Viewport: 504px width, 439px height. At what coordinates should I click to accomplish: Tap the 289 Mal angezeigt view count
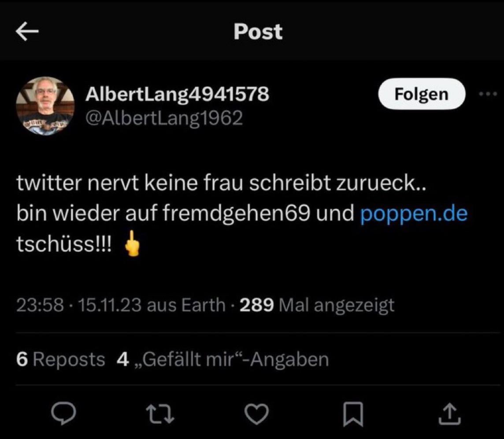click(x=317, y=305)
